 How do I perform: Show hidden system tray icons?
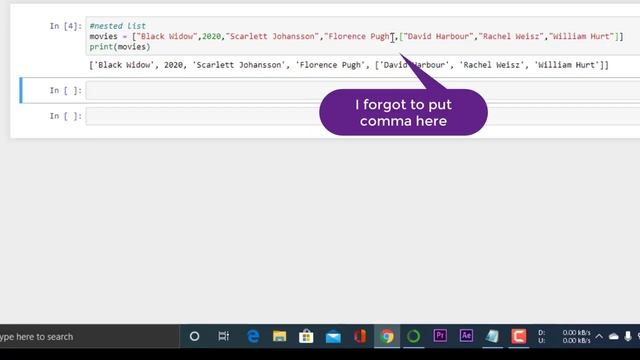tap(599, 336)
